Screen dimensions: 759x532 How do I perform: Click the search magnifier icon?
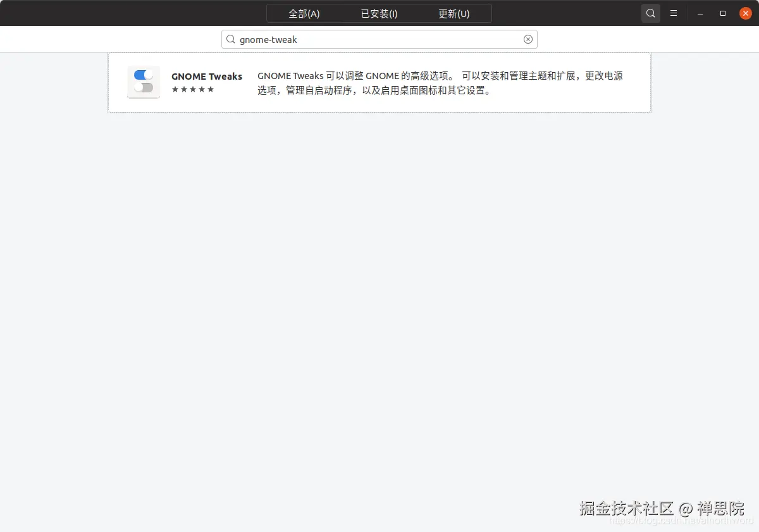(650, 13)
